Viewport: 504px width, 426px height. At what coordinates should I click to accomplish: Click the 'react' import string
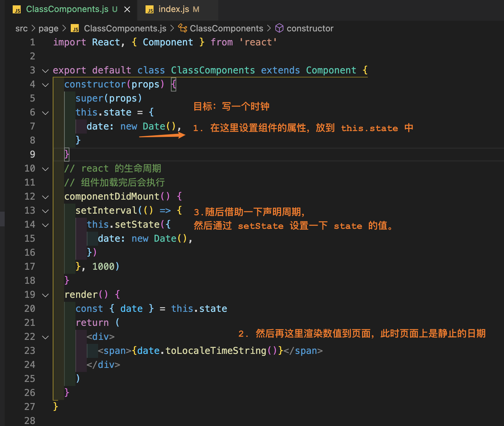coord(258,42)
